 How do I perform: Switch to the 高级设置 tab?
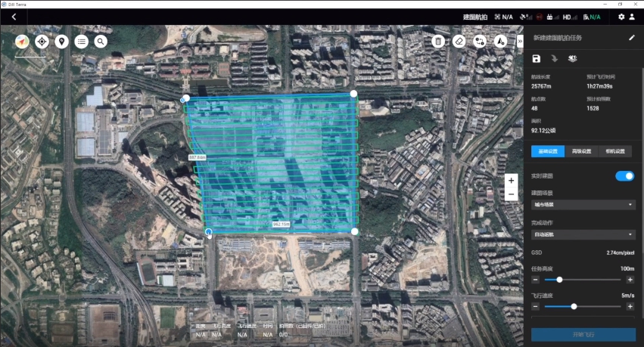point(580,151)
